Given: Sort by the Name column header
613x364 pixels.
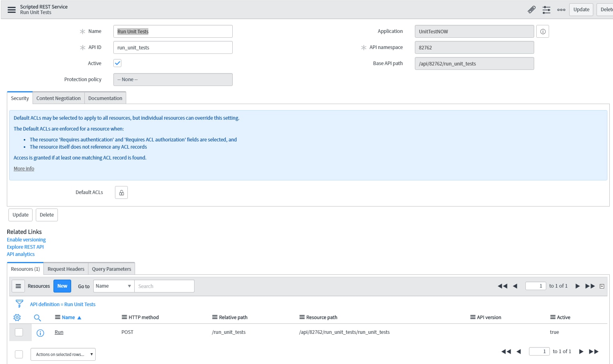Looking at the screenshot, I should coord(68,317).
